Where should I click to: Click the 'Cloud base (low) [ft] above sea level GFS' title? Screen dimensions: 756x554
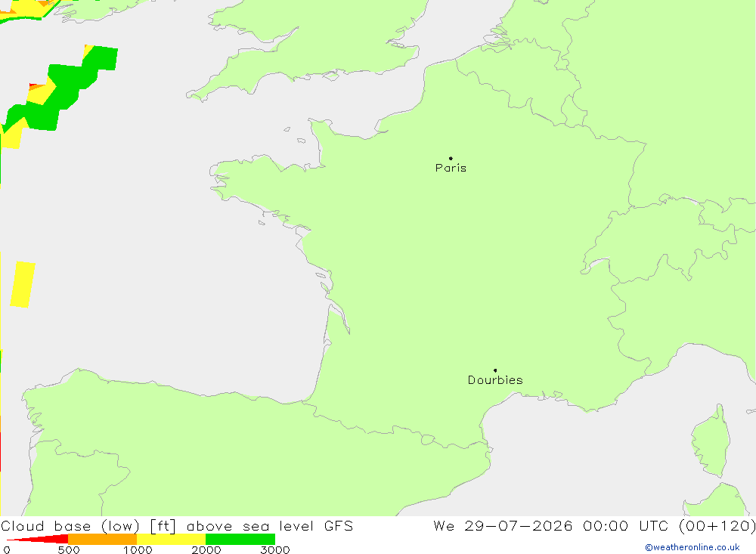(177, 525)
